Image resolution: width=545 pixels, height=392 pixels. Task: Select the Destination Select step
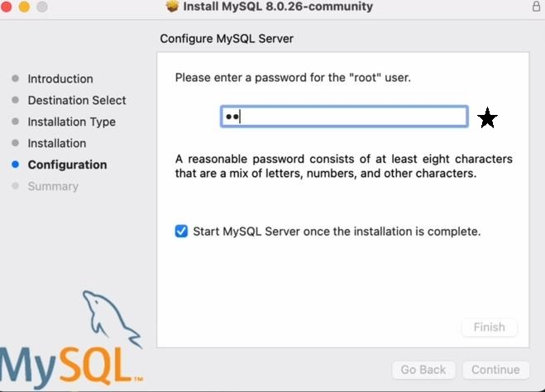[x=77, y=100]
